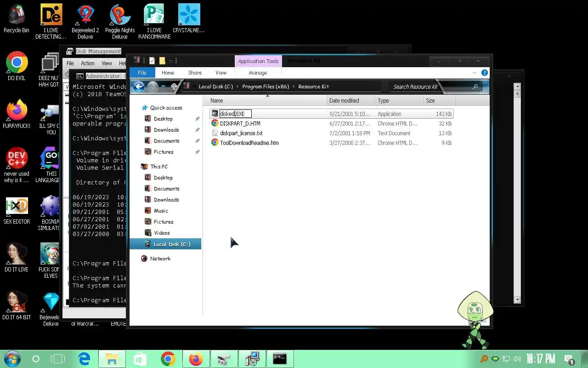
Task: Open the Action menu in Disk Management
Action: pos(88,63)
